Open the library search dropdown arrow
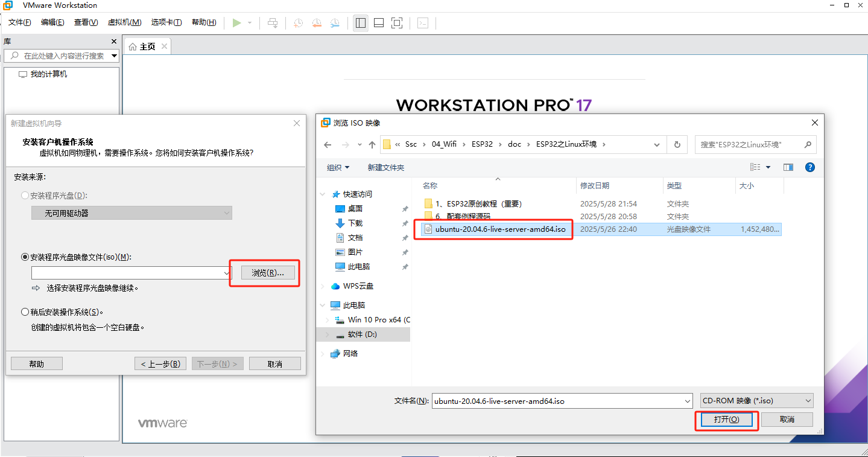 tap(115, 56)
